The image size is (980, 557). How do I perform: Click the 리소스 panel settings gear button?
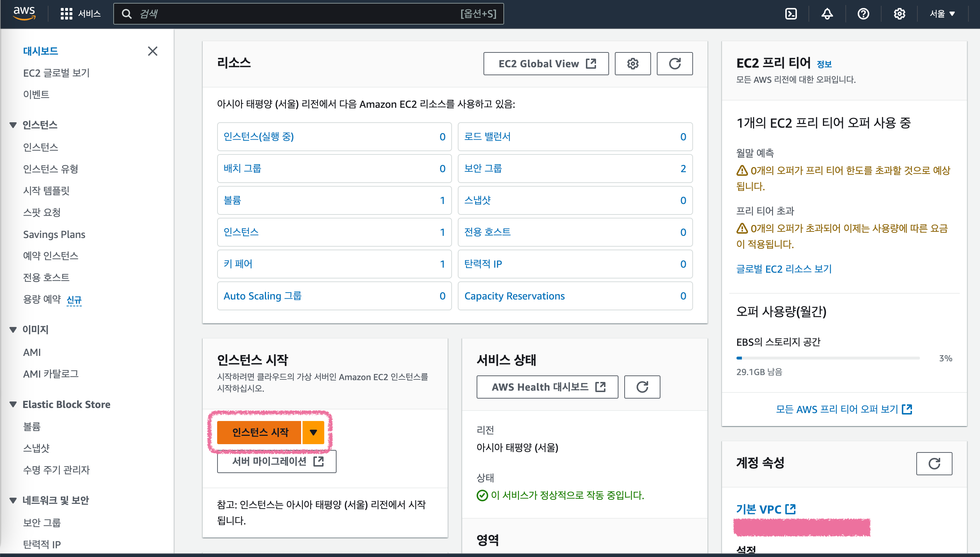tap(633, 64)
